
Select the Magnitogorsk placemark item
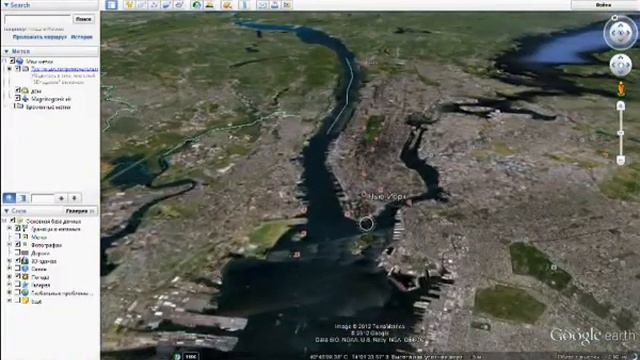click(51, 99)
